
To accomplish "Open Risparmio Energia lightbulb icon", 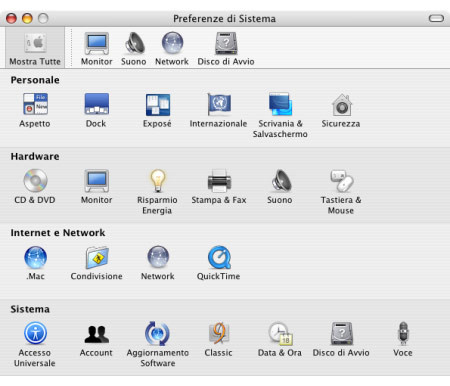I will [x=158, y=181].
